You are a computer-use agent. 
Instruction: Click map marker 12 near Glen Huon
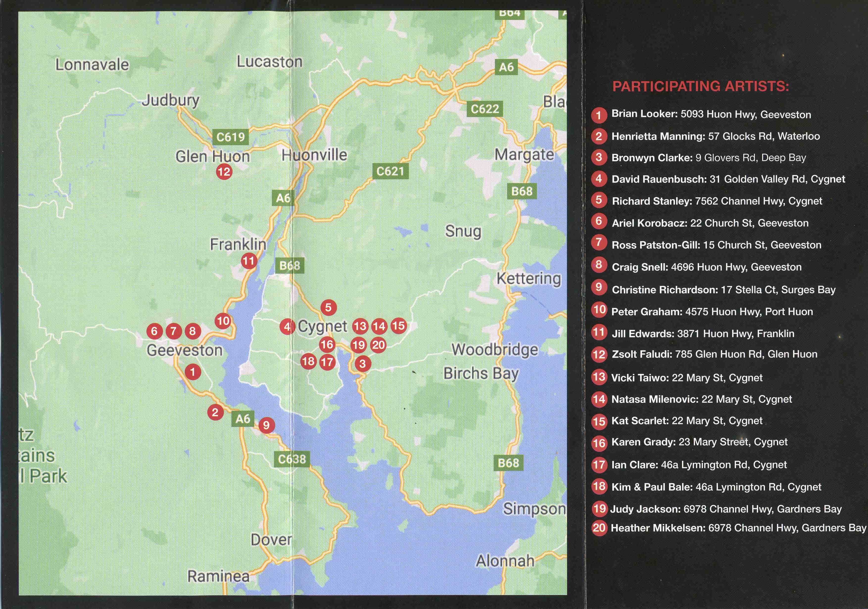(224, 172)
